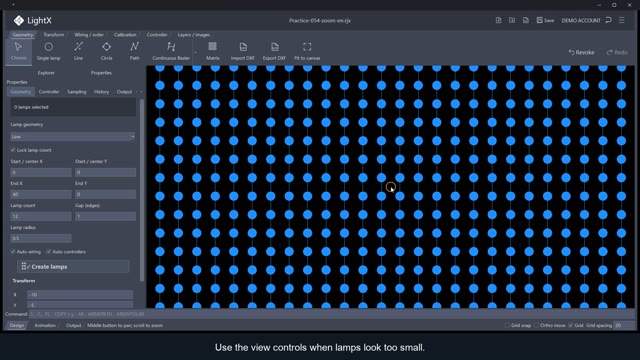
Task: Pick the Single lamp tool
Action: click(48, 51)
